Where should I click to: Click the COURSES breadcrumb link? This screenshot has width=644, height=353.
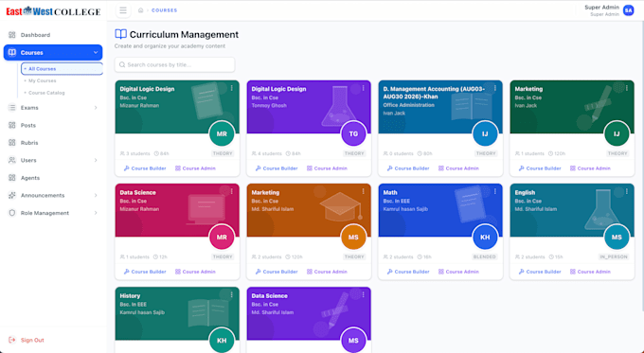coord(164,10)
